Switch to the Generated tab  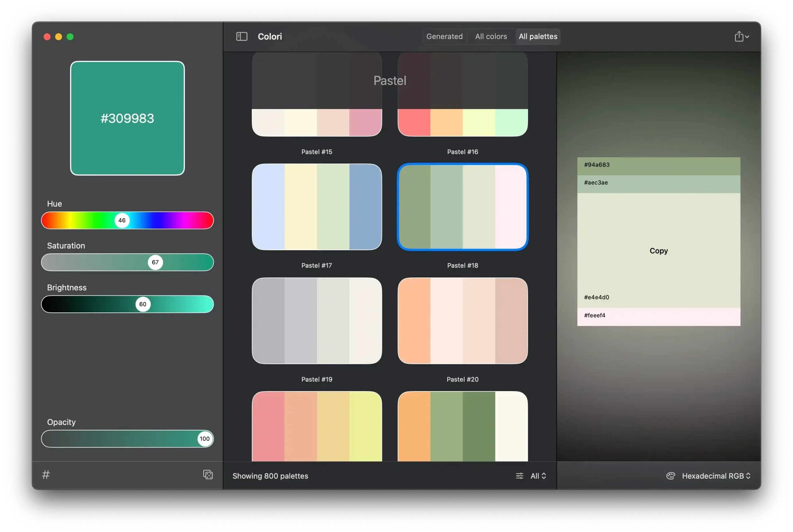444,36
